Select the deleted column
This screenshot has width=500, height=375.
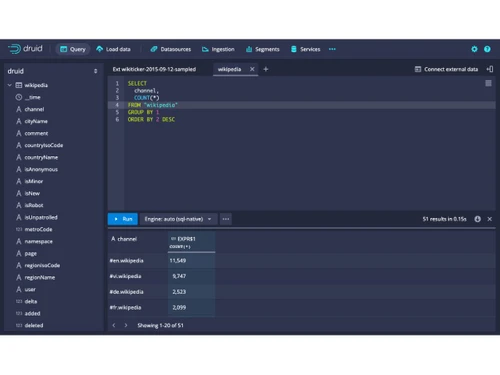[x=34, y=325]
